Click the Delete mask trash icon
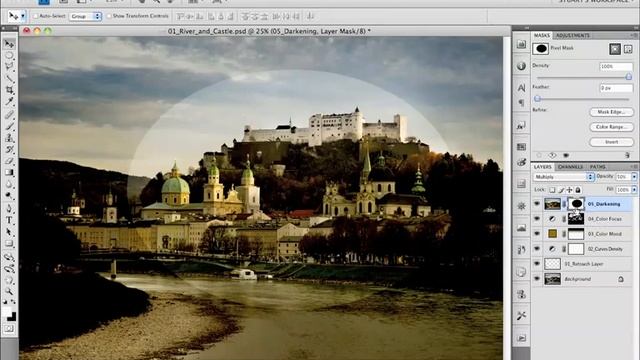The height and width of the screenshot is (360, 640). coord(627,155)
